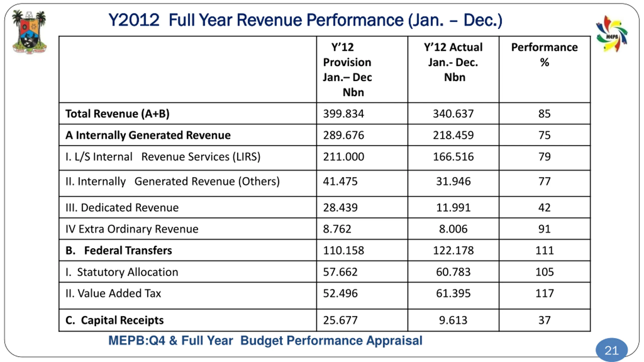Select the B. Federal Transfers row label
Screen dimensions: 644x362
pos(118,250)
